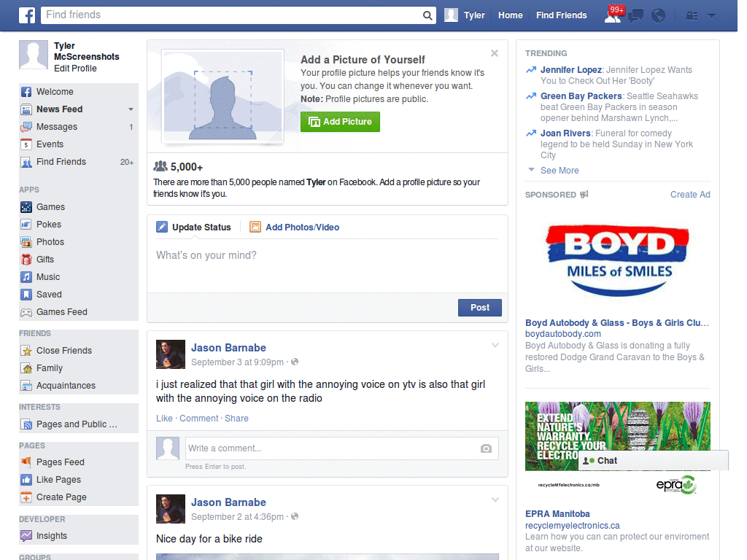Click the Insights chart icon
Viewport: 747px width, 560px height.
pyautogui.click(x=26, y=536)
